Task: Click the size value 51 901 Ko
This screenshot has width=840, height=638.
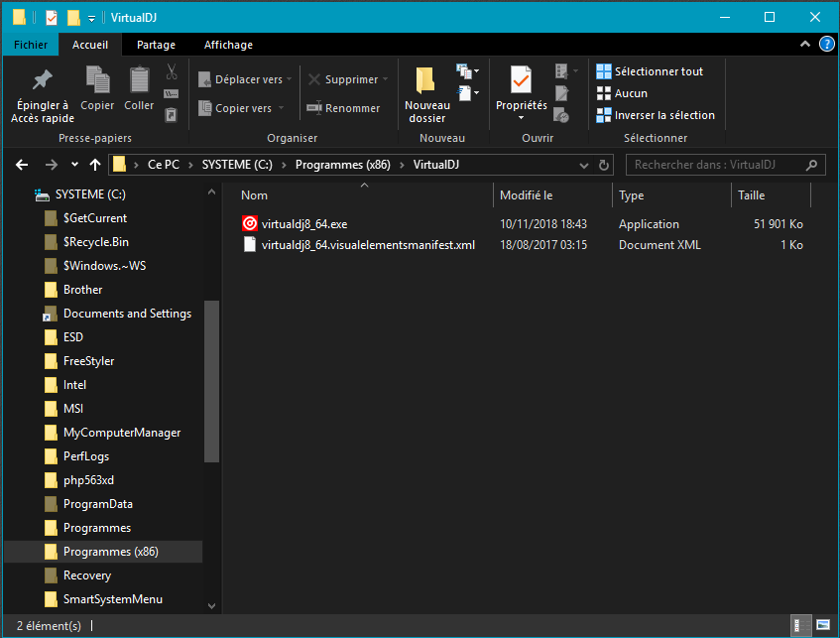Action: [778, 223]
